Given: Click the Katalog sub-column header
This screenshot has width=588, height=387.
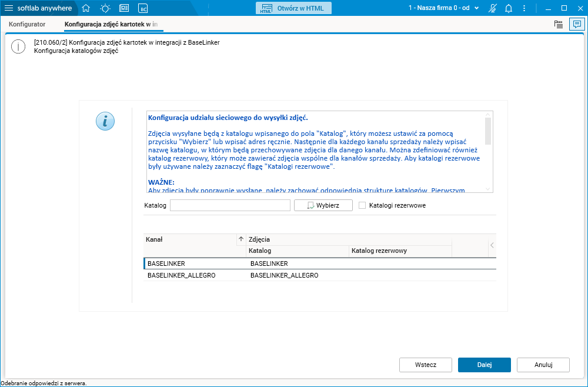Looking at the screenshot, I should pos(298,251).
